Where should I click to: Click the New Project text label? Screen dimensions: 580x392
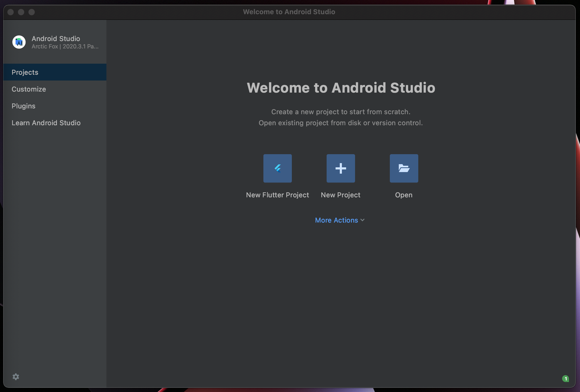pos(341,195)
